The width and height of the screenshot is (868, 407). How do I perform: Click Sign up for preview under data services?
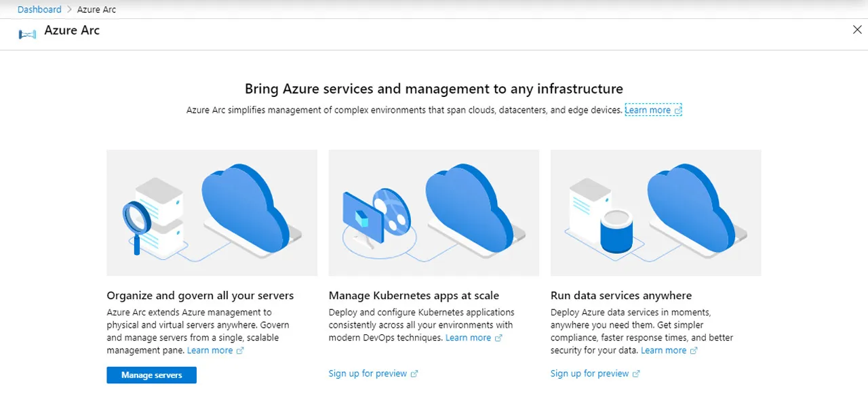click(x=590, y=373)
